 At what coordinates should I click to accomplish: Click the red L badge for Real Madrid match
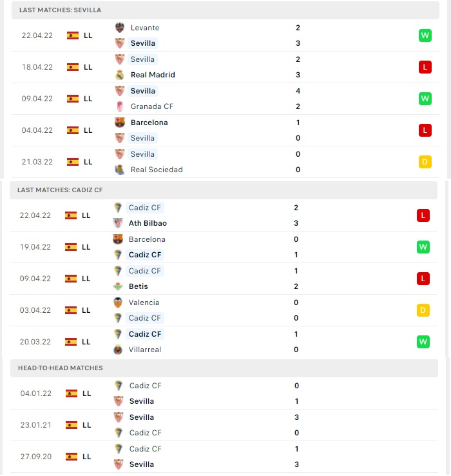425,67
